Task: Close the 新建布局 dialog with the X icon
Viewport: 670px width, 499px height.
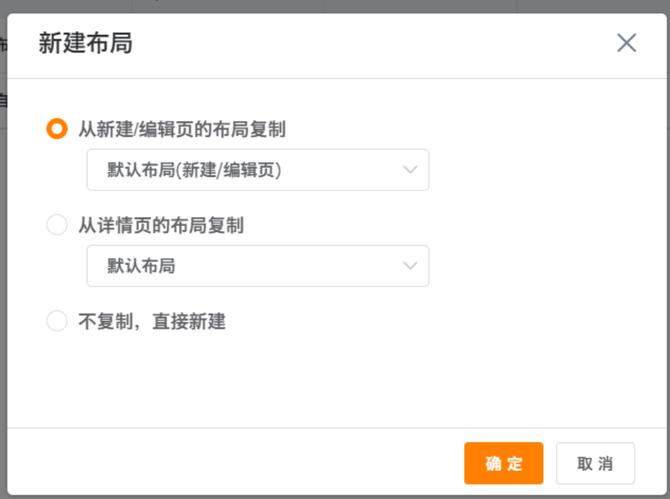Action: click(626, 43)
